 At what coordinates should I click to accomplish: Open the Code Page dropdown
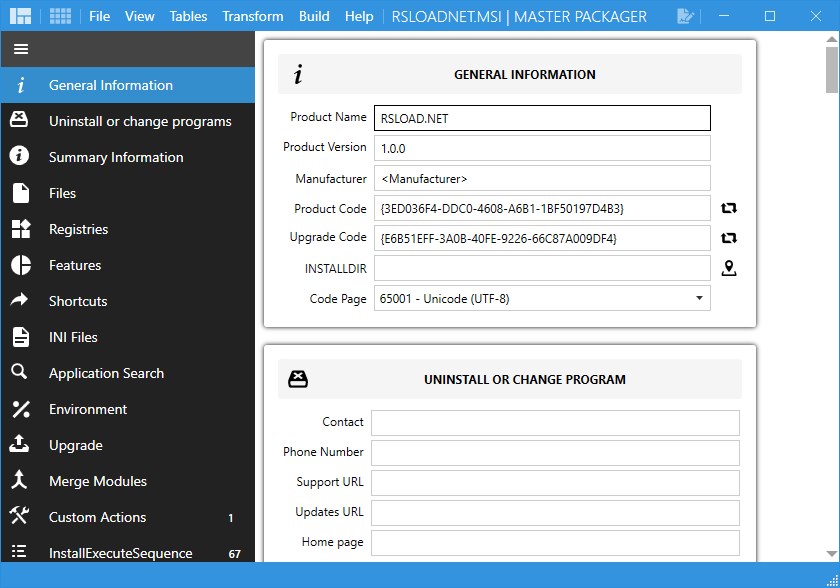point(542,298)
